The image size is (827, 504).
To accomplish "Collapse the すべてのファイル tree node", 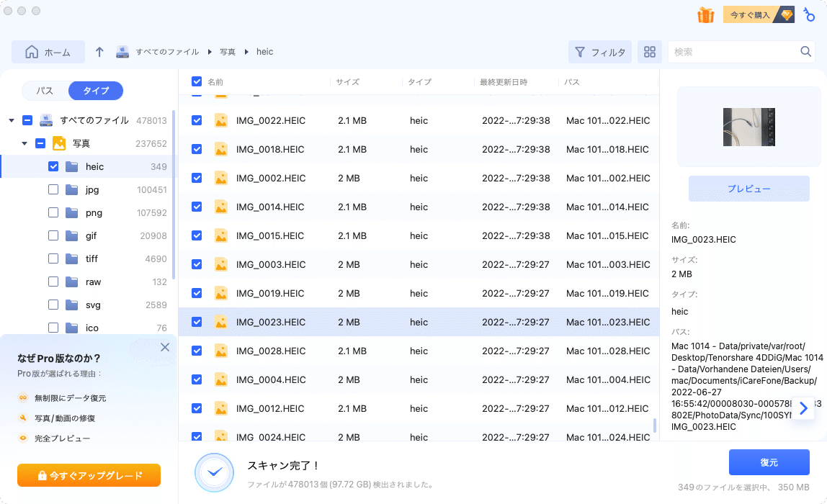I will pos(12,121).
